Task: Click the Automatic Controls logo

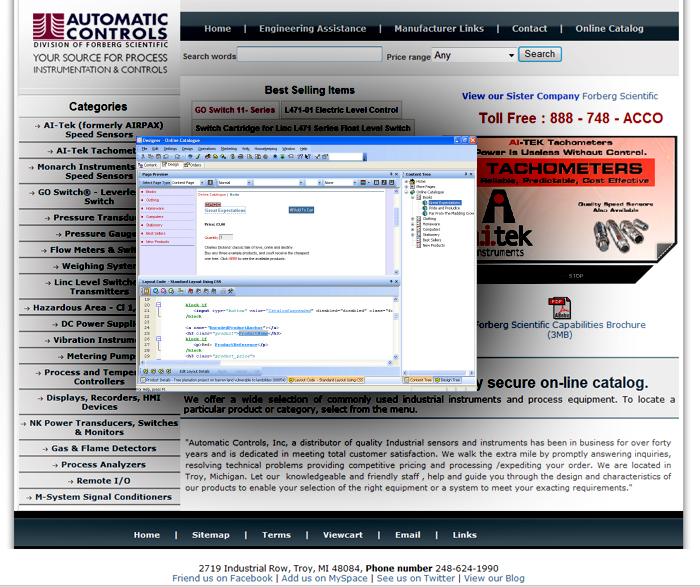Action: [100, 30]
